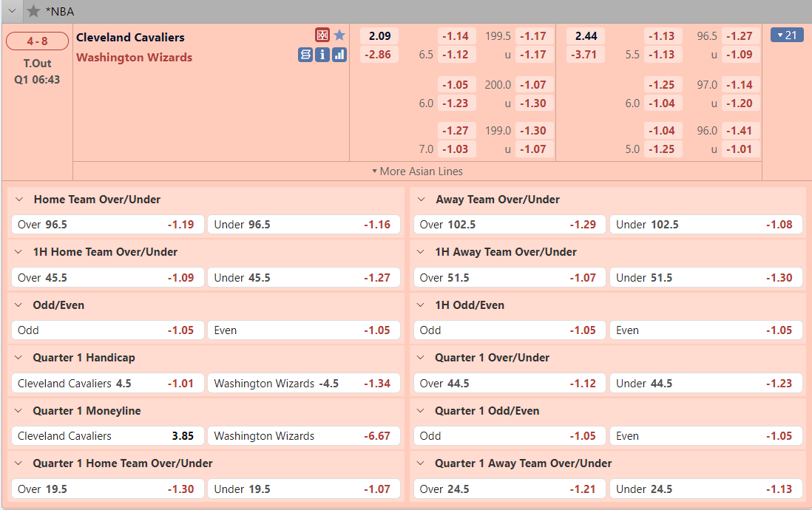Expand the 21 additional markets dropdown
Screen dimensions: 812x510
coord(787,35)
